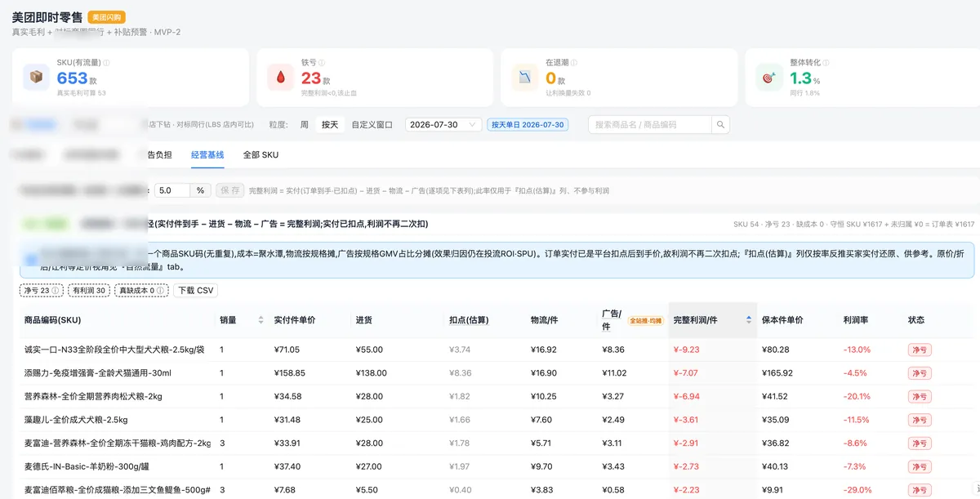Open info tooltip next to 铁亏
The image size is (980, 499).
(323, 63)
